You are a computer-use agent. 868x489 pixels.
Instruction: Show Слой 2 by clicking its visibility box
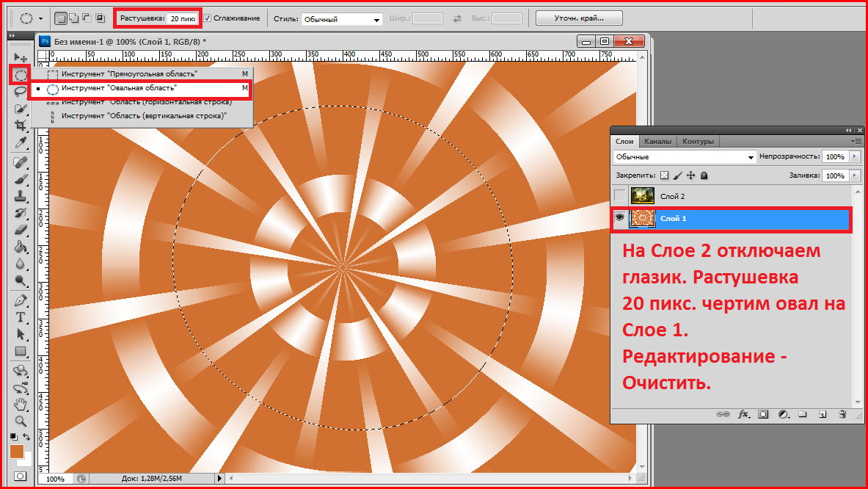coord(620,195)
